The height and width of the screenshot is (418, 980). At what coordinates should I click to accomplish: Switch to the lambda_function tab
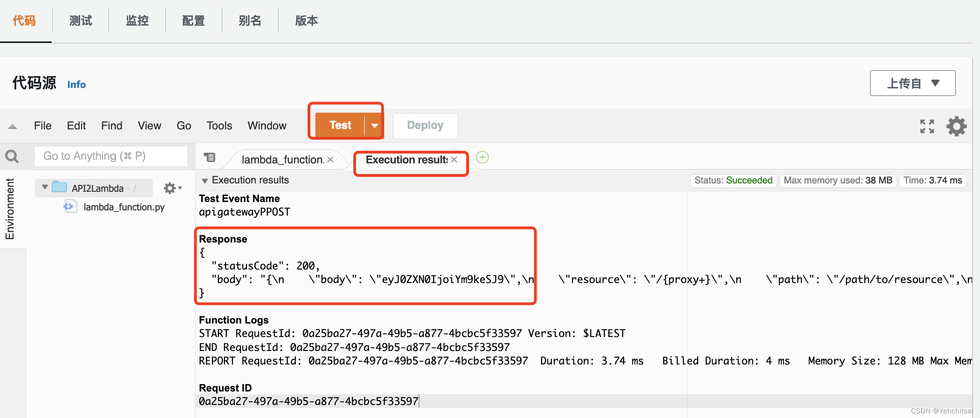(282, 160)
